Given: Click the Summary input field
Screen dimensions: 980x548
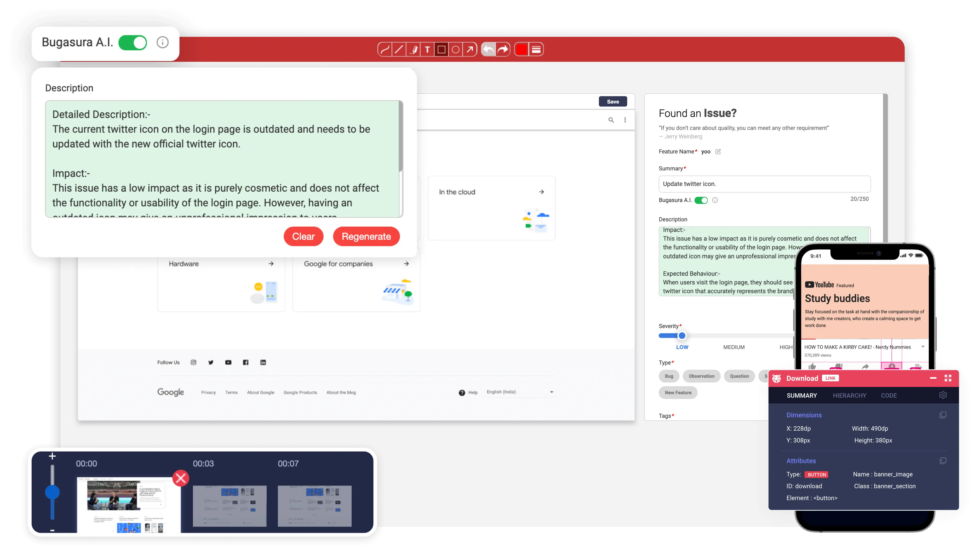Looking at the screenshot, I should [764, 184].
